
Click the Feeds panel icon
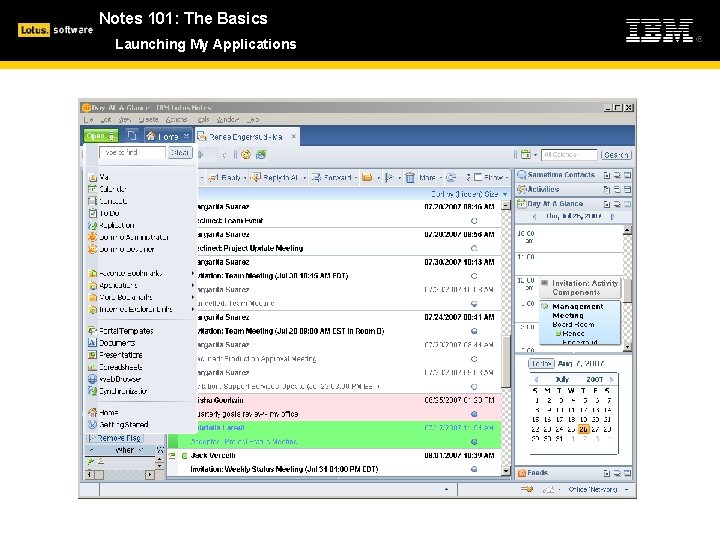[522, 473]
